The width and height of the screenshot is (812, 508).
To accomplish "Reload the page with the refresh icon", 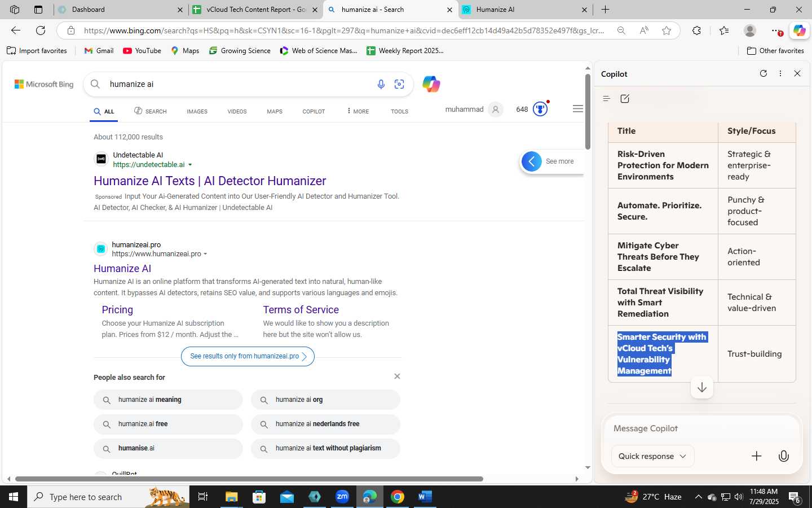I will [41, 30].
